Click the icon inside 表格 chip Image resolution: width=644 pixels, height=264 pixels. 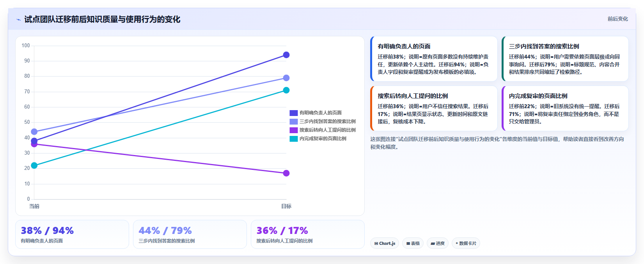(408, 243)
